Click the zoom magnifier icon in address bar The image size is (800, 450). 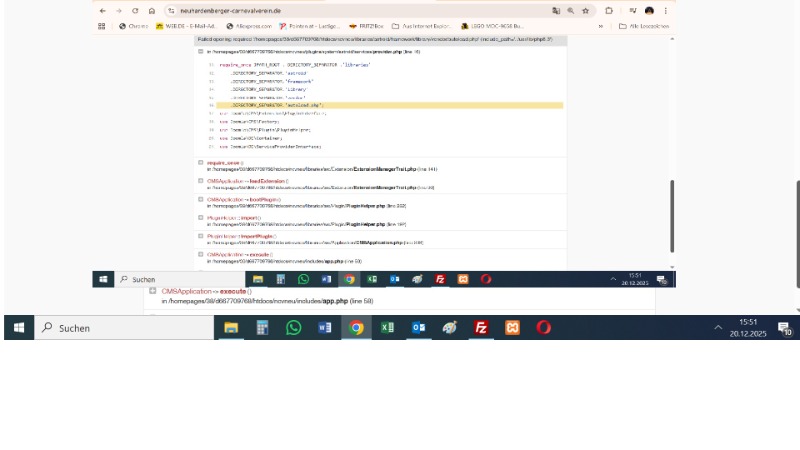point(571,10)
